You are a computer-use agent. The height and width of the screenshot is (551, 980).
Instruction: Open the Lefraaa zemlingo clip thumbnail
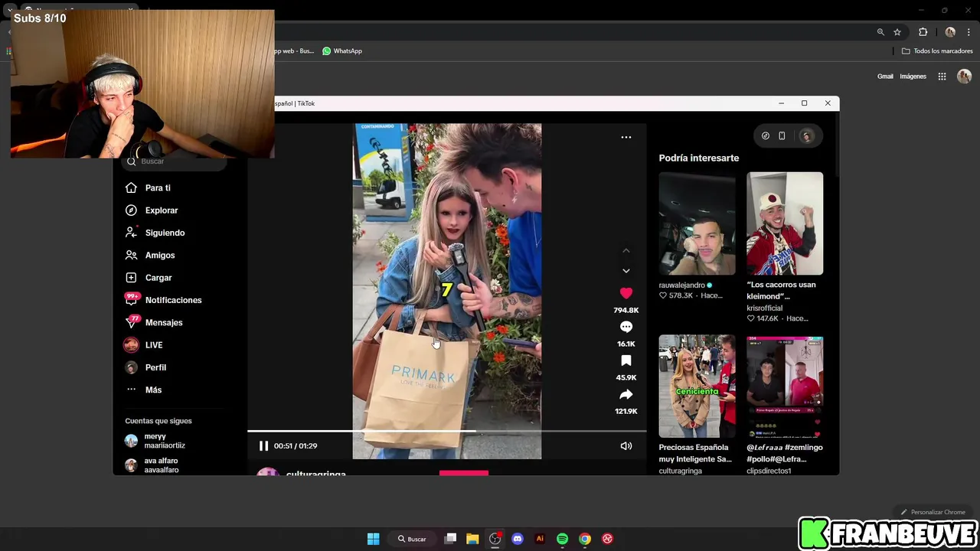tap(785, 386)
